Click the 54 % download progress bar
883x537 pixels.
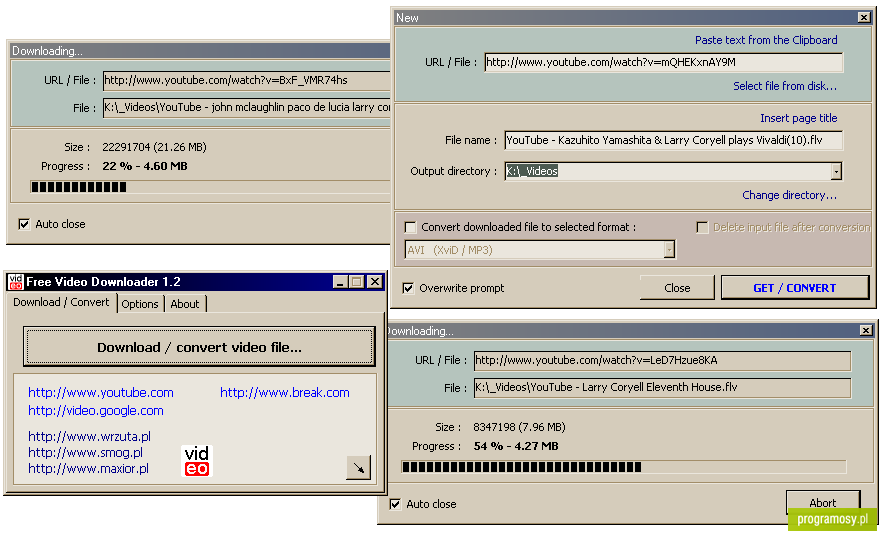point(623,467)
